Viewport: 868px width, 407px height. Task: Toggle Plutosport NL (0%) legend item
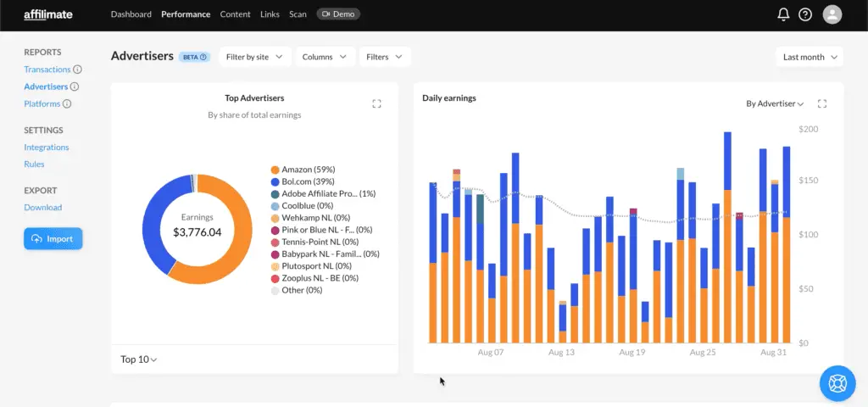point(310,266)
